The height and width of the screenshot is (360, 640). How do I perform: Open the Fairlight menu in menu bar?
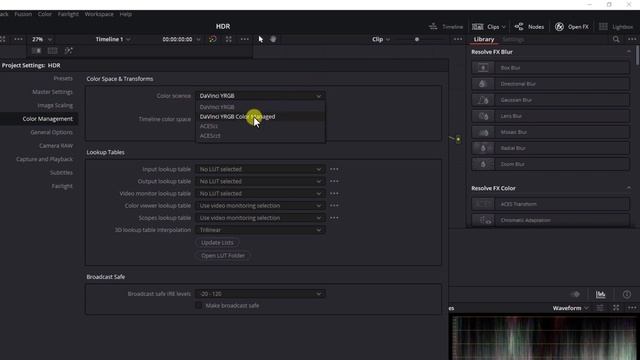68,14
